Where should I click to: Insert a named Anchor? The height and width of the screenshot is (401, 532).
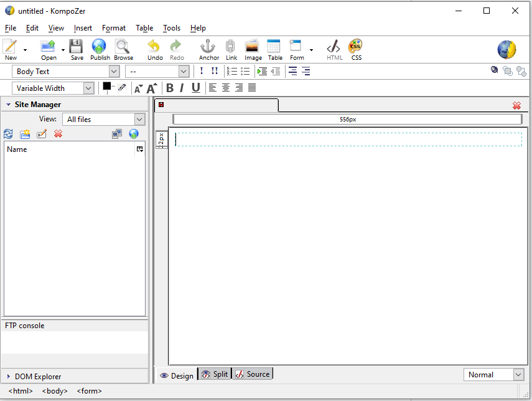[208, 50]
